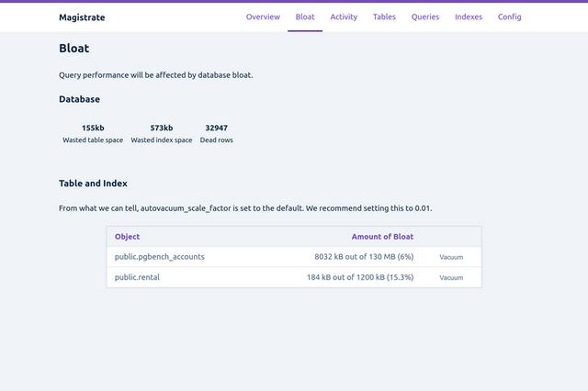Open the Queries tab
Viewport: 588px width, 391px height.
(x=425, y=17)
